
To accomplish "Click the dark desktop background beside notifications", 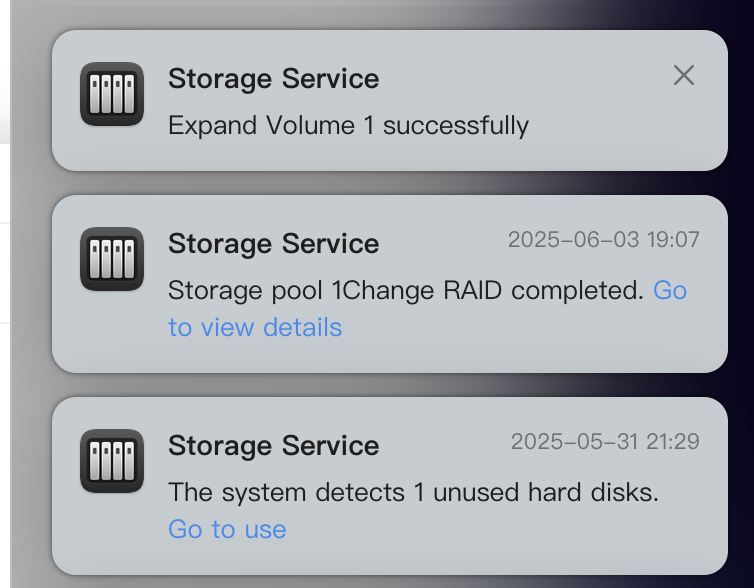I will [741, 288].
